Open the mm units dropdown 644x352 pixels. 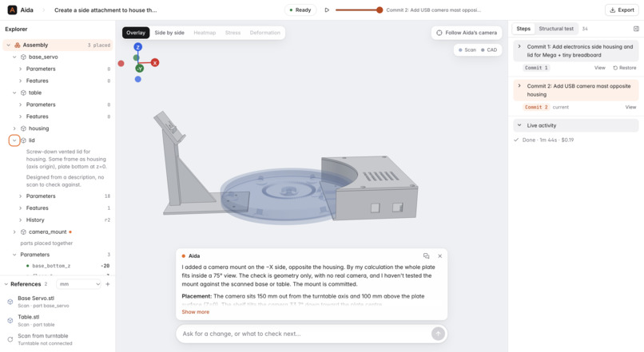pyautogui.click(x=78, y=284)
